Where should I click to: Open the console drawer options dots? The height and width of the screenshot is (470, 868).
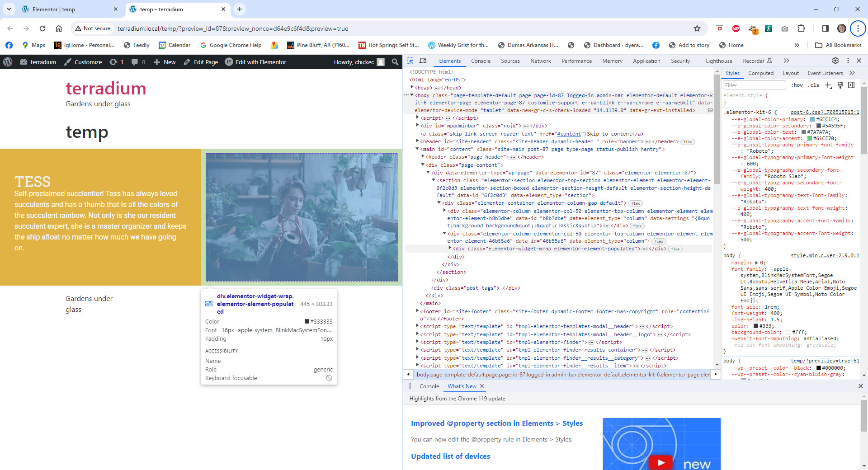(410, 386)
